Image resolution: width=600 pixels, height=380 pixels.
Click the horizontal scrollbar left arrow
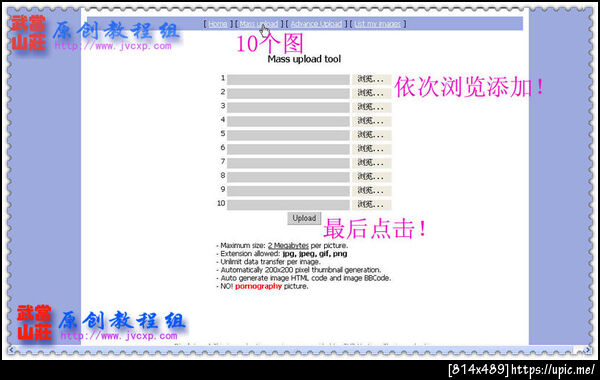pyautogui.click(x=12, y=349)
